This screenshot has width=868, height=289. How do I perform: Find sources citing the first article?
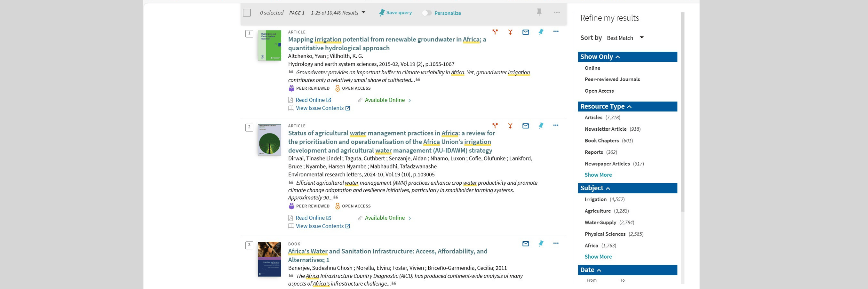495,32
